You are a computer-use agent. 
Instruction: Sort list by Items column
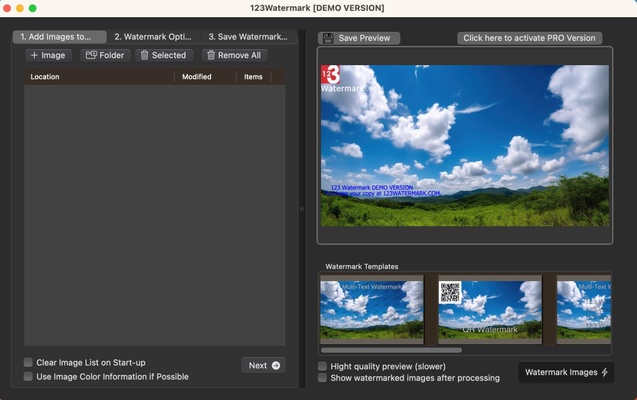[x=254, y=77]
